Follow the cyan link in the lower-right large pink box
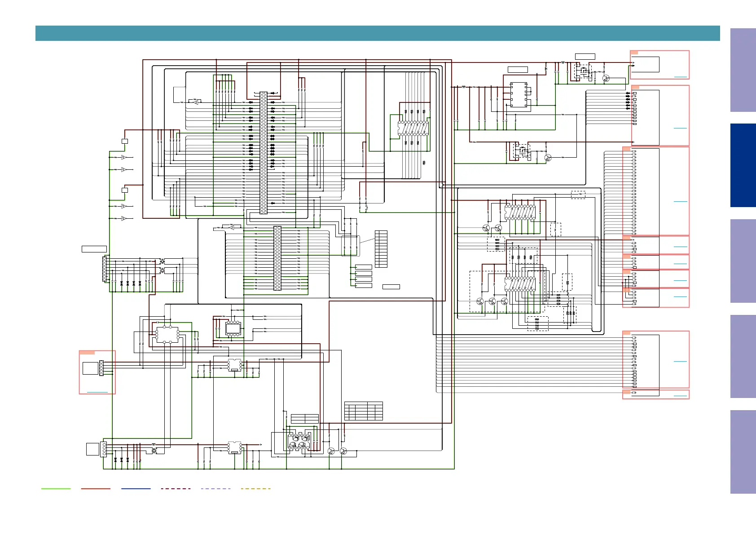Viewport: 756px width, 535px height. (x=681, y=361)
